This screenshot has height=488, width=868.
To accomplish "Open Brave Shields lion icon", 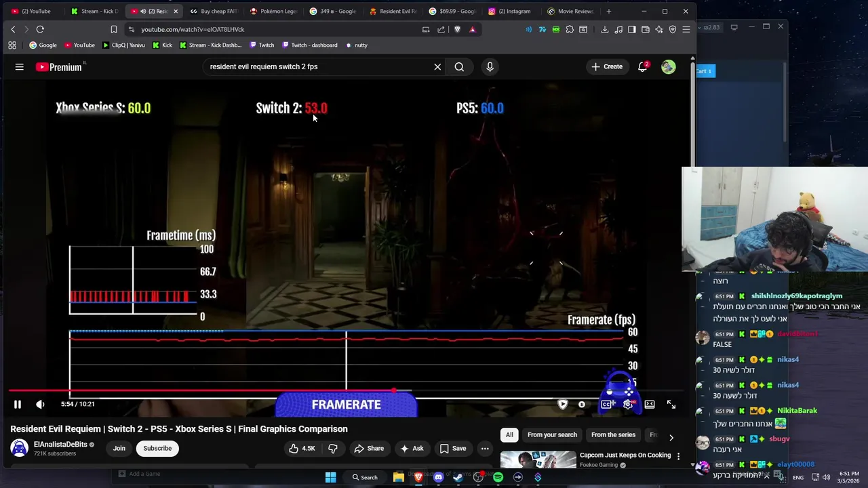I will 457,29.
